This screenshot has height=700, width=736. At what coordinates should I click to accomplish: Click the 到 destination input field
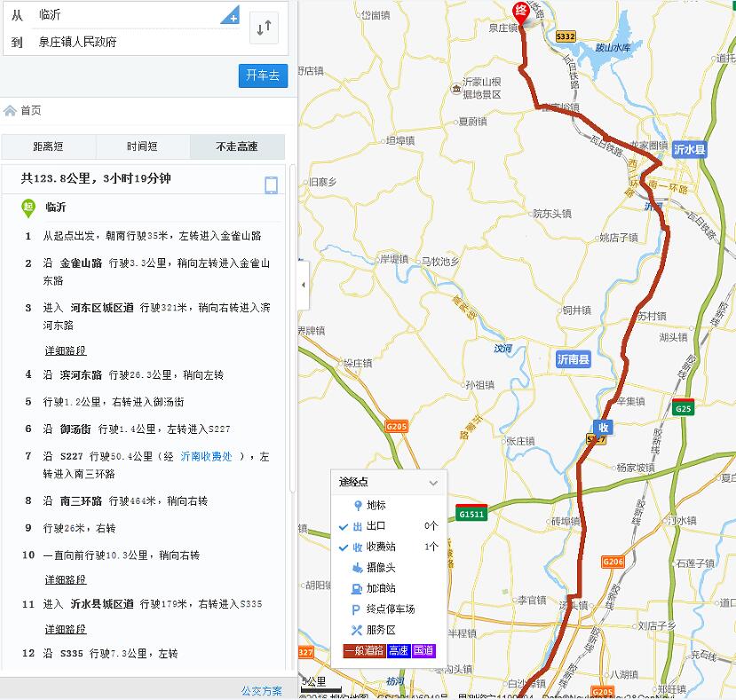pos(133,42)
